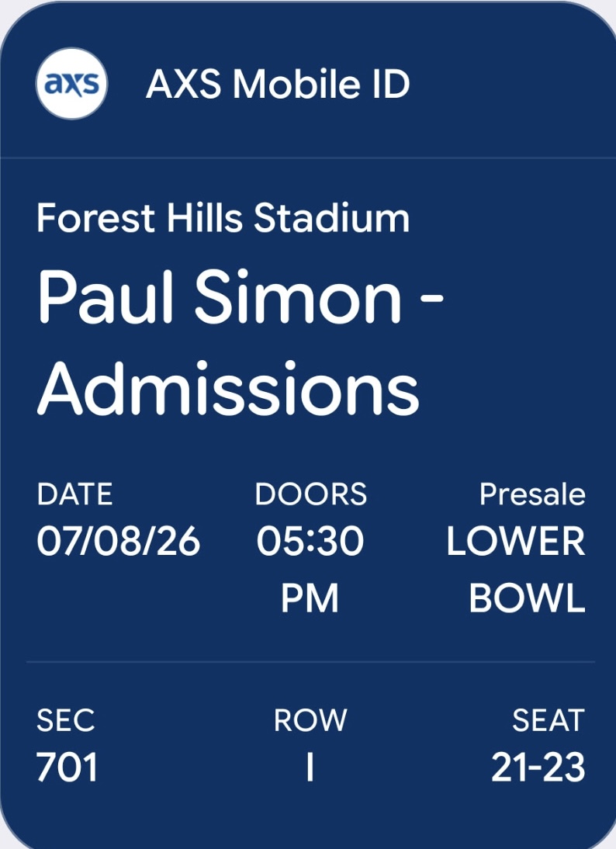Open the Paul Simon - Admissions event title
616x849 pixels.
(x=241, y=343)
